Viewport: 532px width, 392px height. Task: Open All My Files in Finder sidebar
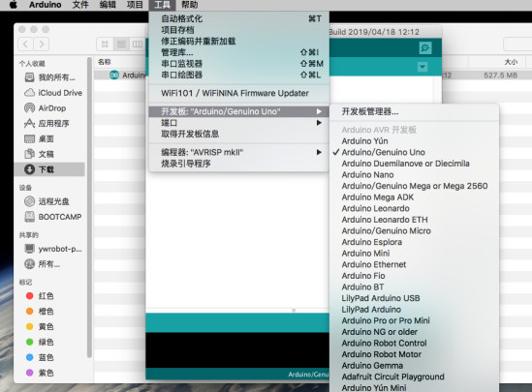point(49,77)
